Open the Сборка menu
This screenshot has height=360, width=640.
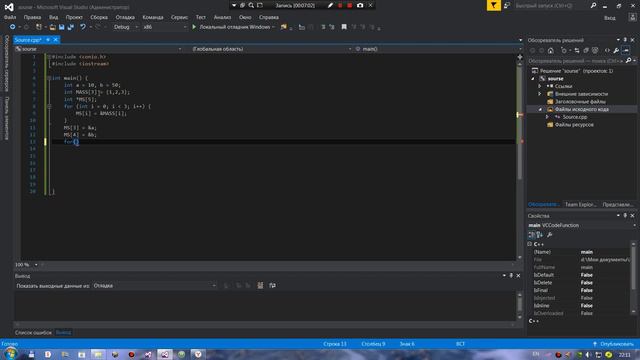(x=99, y=17)
